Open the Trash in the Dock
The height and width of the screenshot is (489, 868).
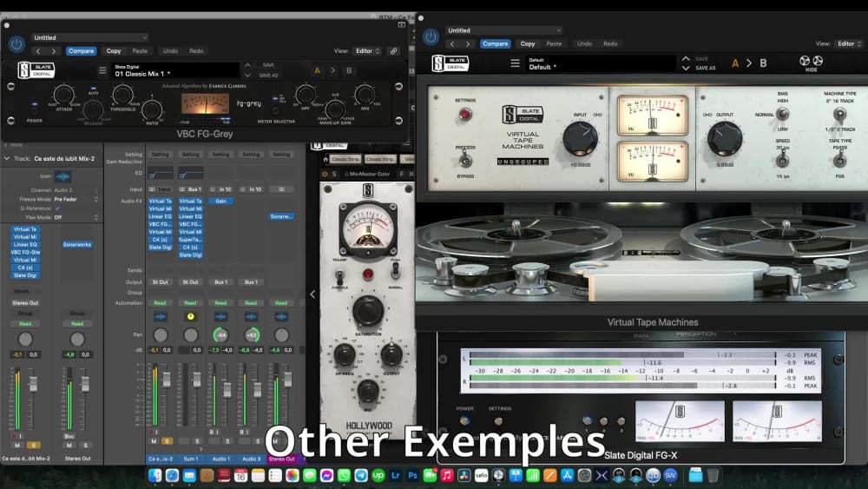point(713,475)
